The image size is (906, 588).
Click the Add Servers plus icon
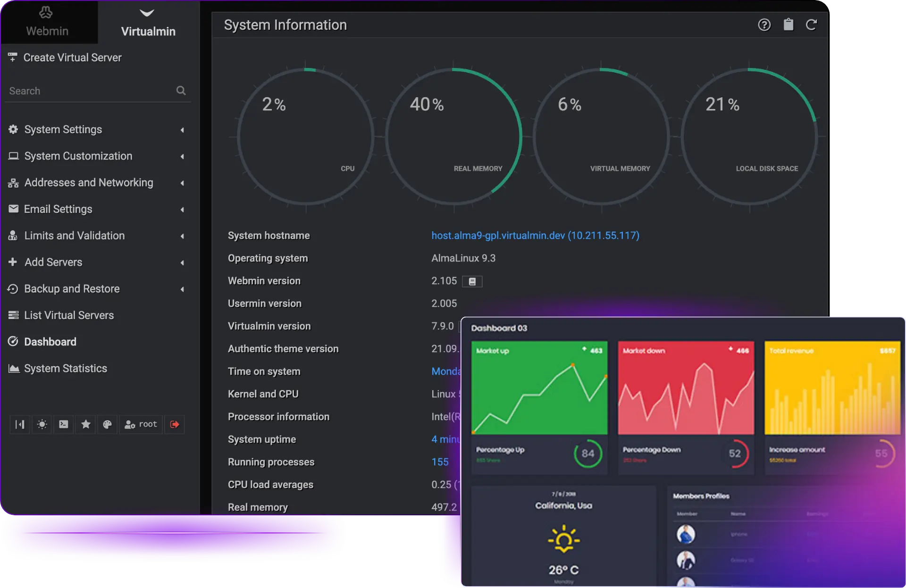13,261
